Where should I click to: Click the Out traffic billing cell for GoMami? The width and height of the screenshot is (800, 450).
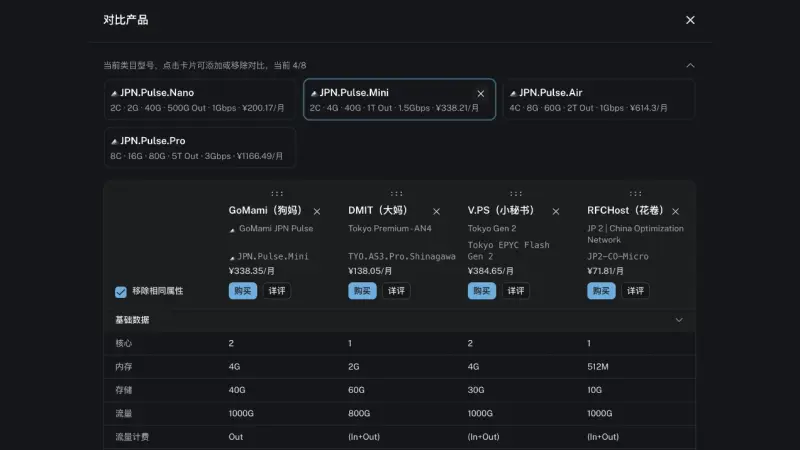click(236, 437)
